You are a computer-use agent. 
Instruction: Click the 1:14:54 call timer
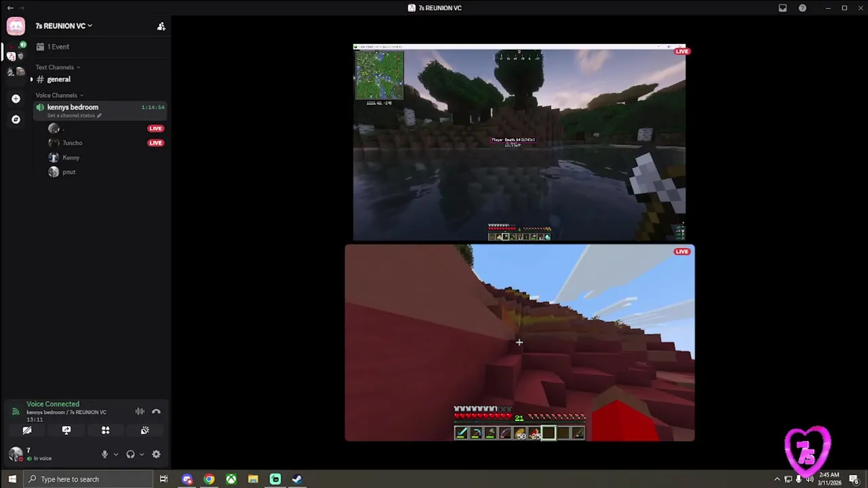tap(153, 107)
